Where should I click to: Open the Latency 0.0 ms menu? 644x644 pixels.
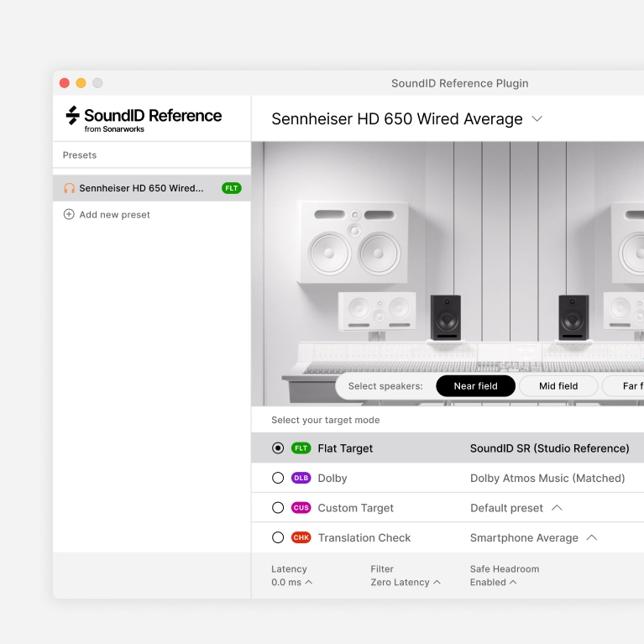pyautogui.click(x=291, y=583)
